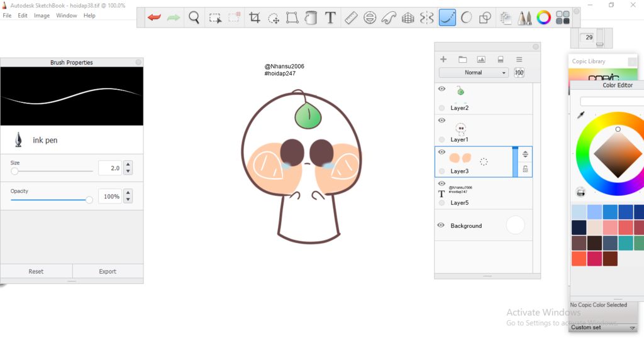
Task: Click the active Steady Stroke tool
Action: pos(447,18)
